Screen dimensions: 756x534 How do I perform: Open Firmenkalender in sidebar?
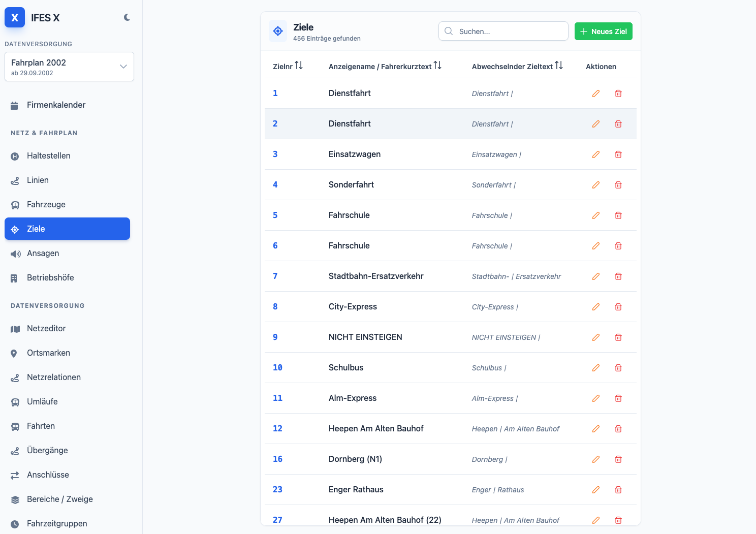(67, 105)
